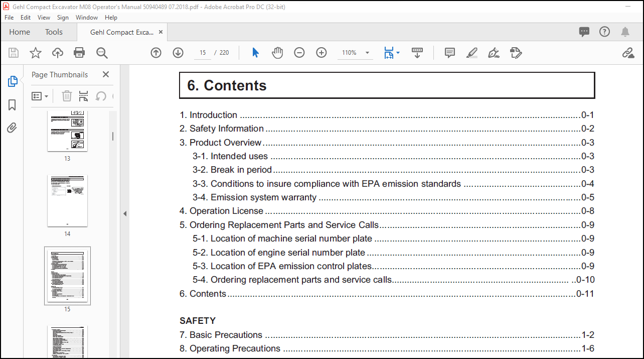
Task: Select the Highlight text tool
Action: (x=472, y=53)
